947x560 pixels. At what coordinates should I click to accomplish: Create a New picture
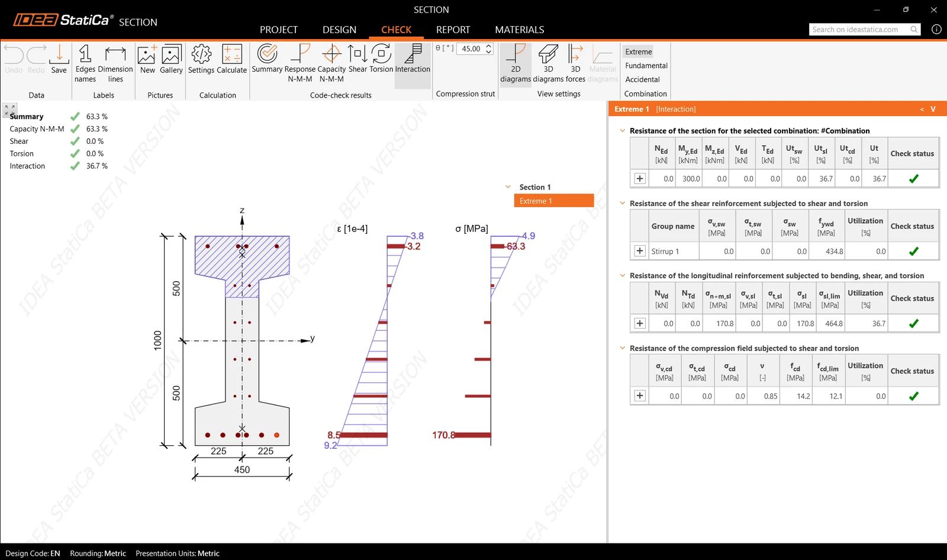147,59
